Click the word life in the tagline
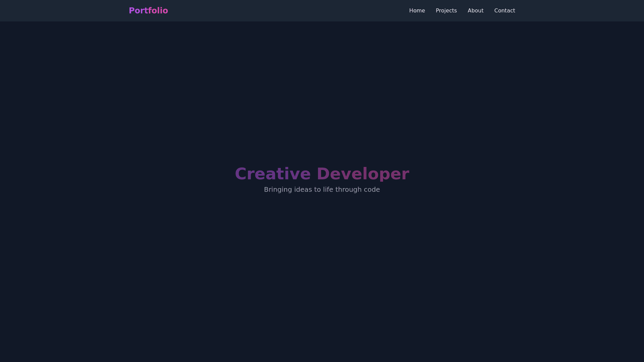This screenshot has height=362, width=644. [328, 190]
